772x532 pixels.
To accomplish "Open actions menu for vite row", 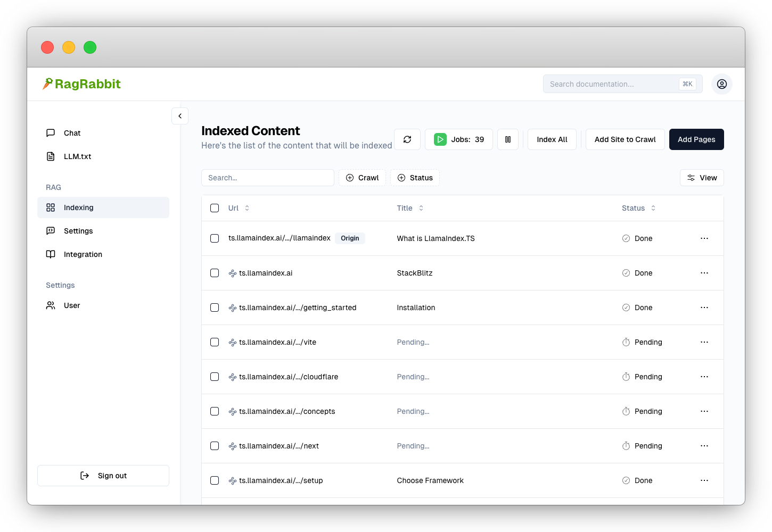I will [x=704, y=342].
